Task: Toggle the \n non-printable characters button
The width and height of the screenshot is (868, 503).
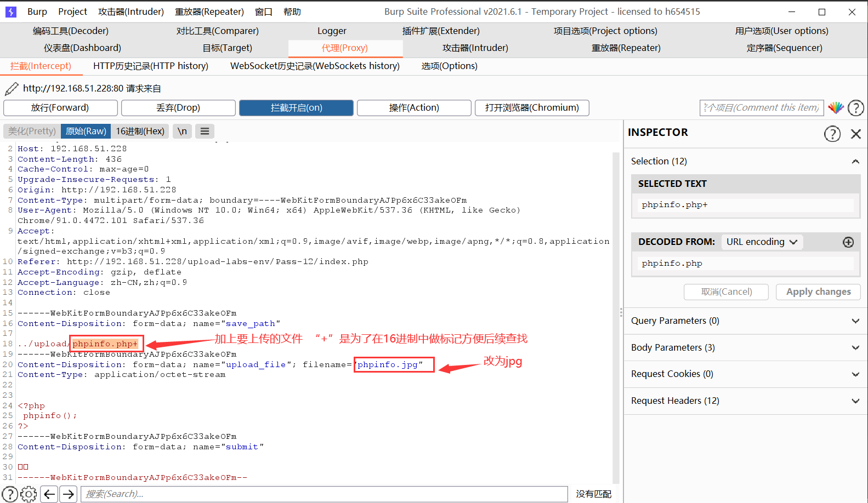Action: pos(182,131)
